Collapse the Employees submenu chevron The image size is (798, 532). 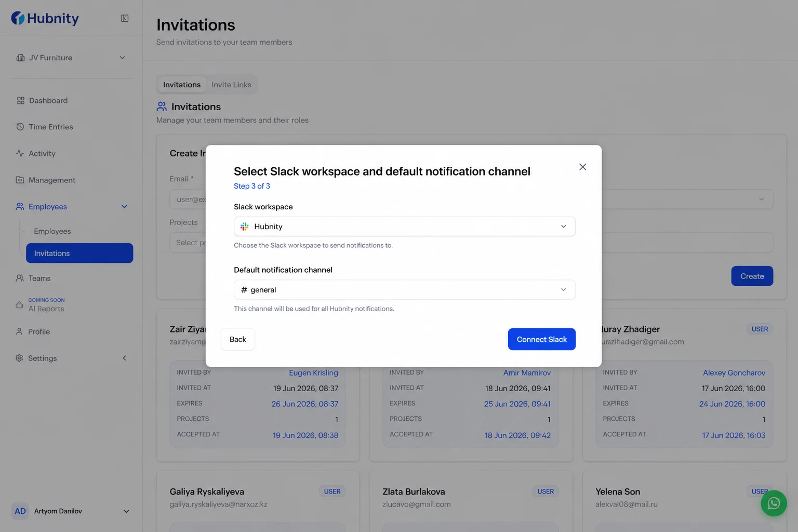click(124, 206)
